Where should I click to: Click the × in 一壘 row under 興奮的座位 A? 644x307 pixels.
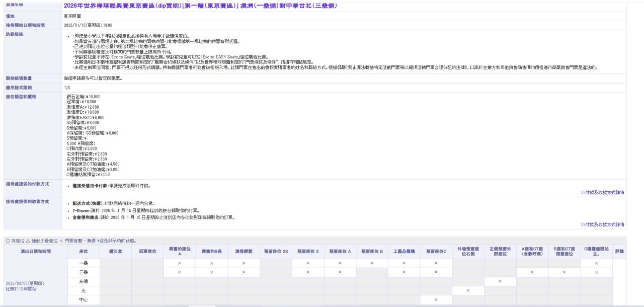coord(179,263)
